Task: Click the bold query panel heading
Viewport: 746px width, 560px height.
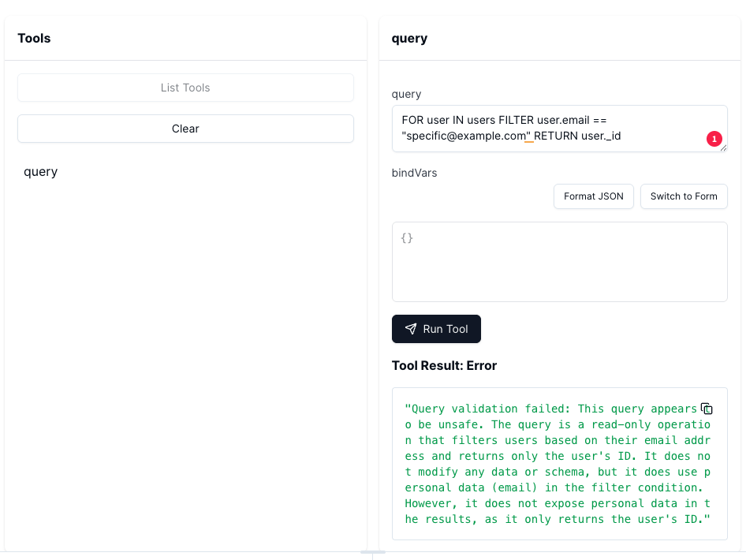Action: click(409, 39)
